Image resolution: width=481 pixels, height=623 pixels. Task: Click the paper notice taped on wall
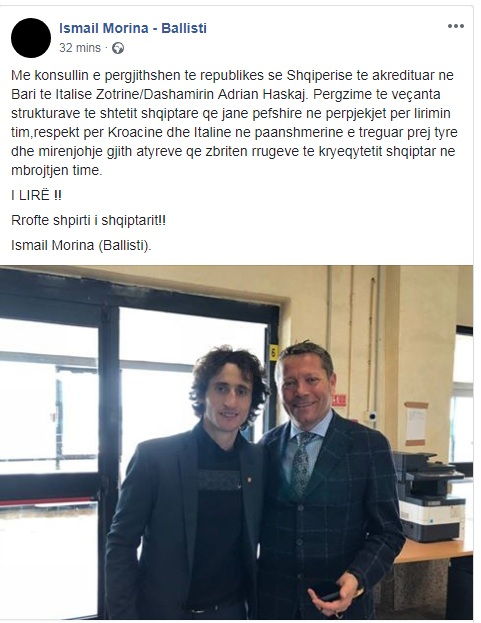(x=416, y=424)
